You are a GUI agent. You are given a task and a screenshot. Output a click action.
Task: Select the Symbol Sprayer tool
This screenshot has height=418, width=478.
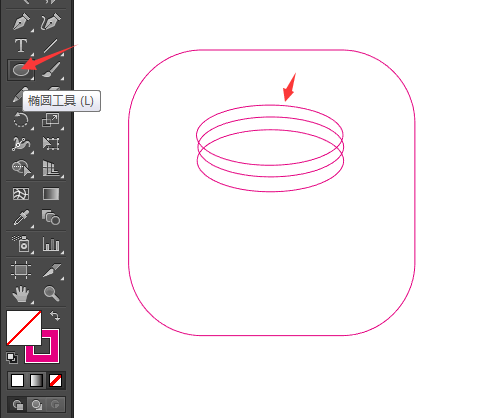[x=22, y=244]
